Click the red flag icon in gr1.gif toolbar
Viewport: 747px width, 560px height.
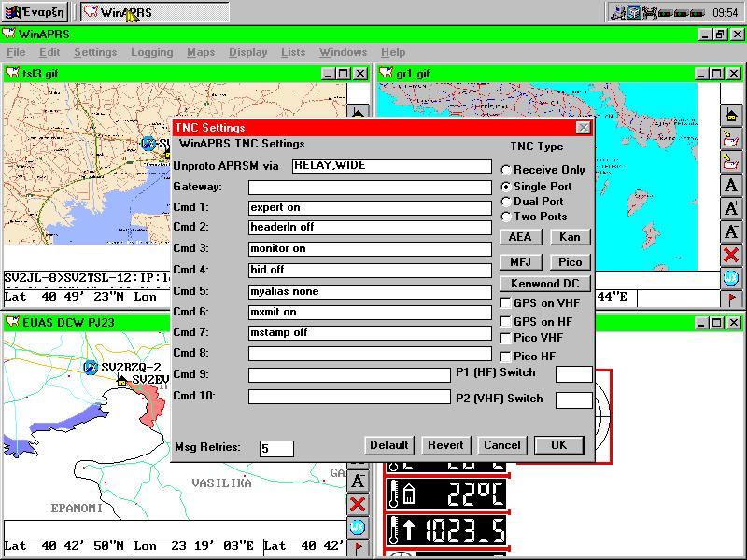731,299
